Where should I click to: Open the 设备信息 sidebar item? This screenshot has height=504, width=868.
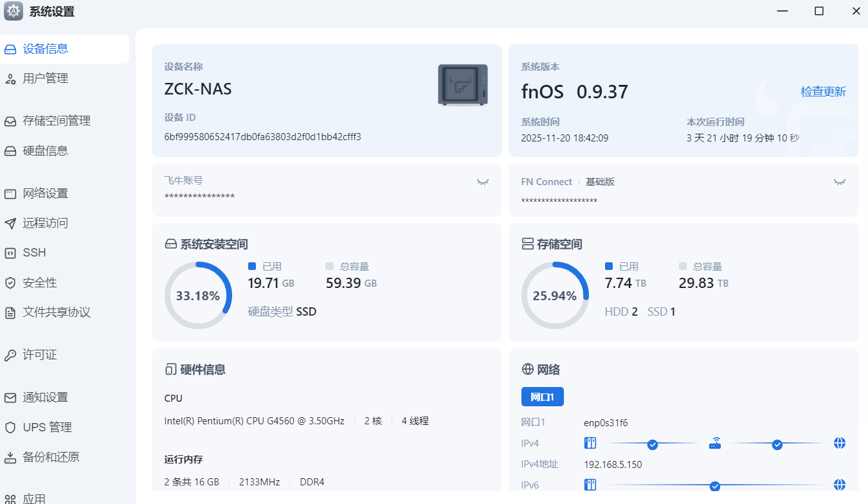64,49
